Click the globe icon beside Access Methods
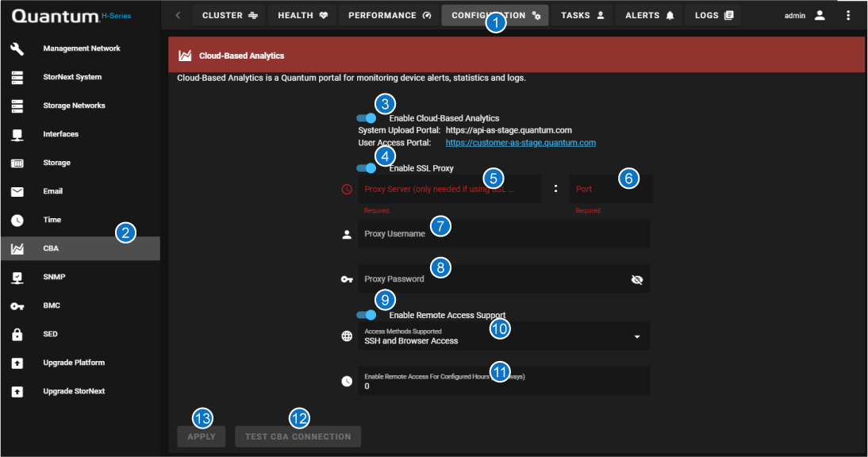 click(347, 336)
